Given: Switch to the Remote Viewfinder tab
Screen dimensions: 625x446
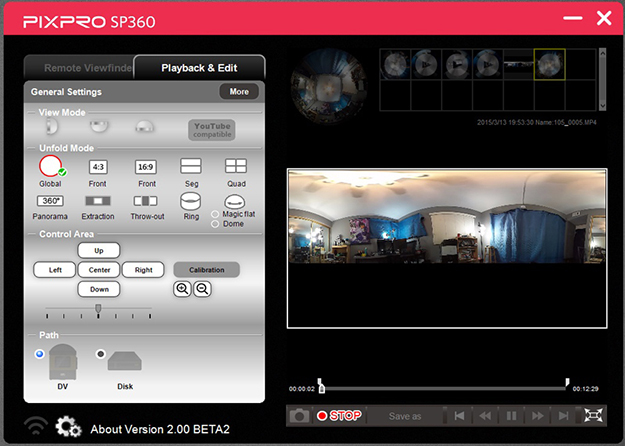Looking at the screenshot, I should click(x=80, y=68).
